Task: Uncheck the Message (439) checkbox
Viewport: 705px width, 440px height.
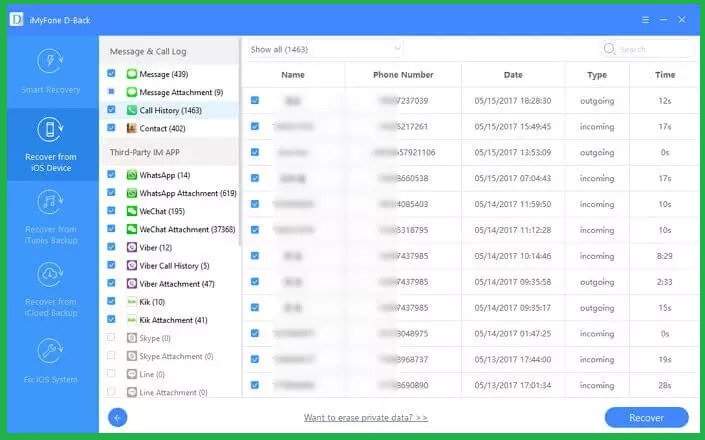Action: coord(111,73)
